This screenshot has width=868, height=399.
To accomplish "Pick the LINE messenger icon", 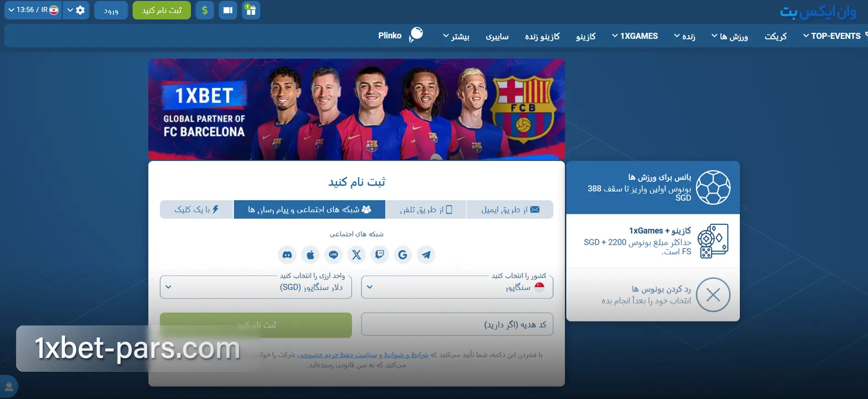I will (334, 255).
